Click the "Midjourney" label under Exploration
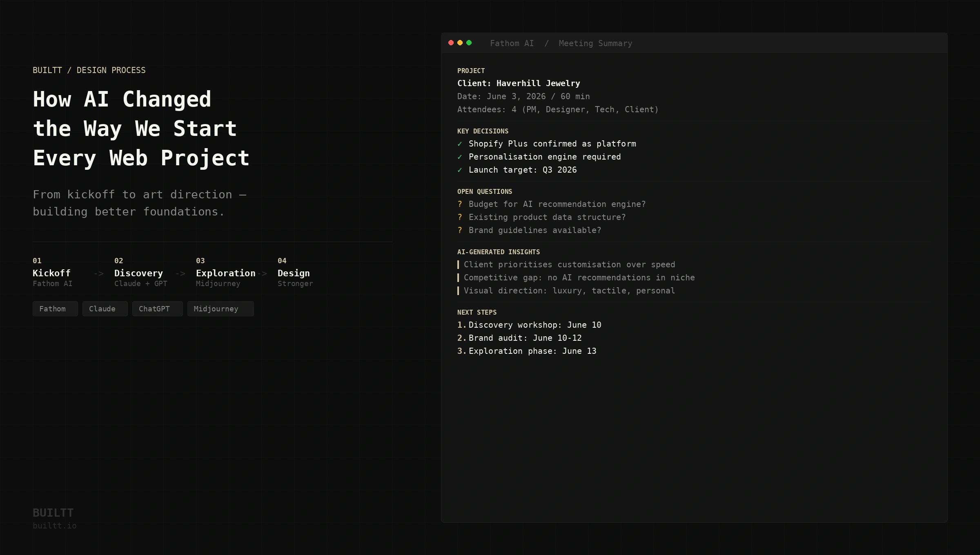Screen dimensions: 980x555 (x=218, y=284)
